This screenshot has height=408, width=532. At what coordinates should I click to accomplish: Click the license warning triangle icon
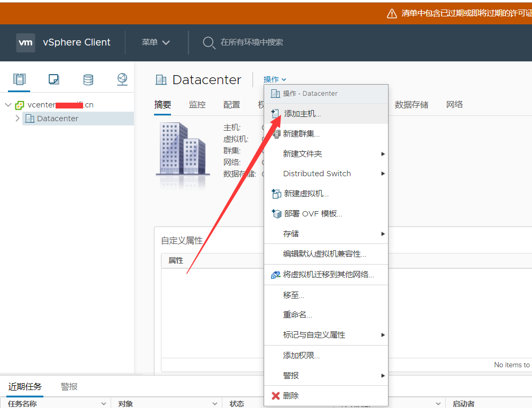pyautogui.click(x=392, y=14)
